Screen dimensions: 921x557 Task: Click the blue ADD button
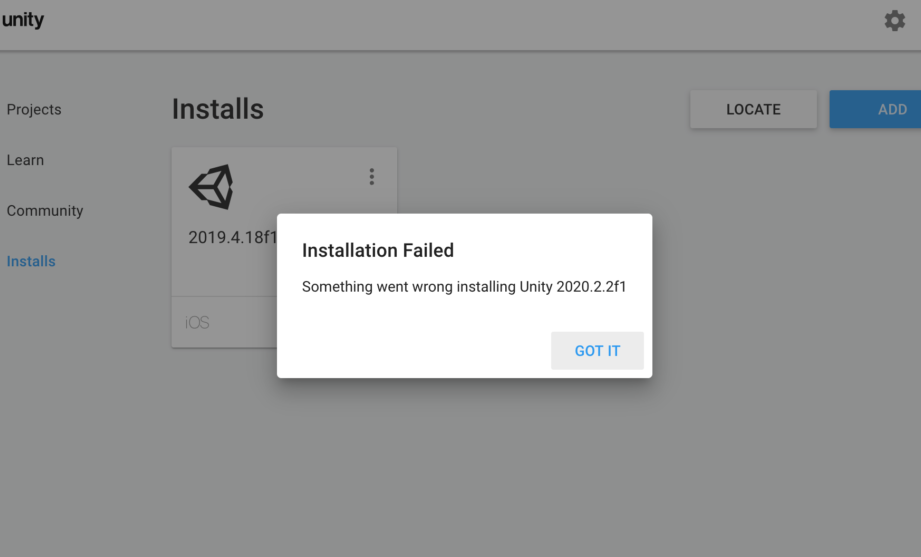[x=875, y=109]
